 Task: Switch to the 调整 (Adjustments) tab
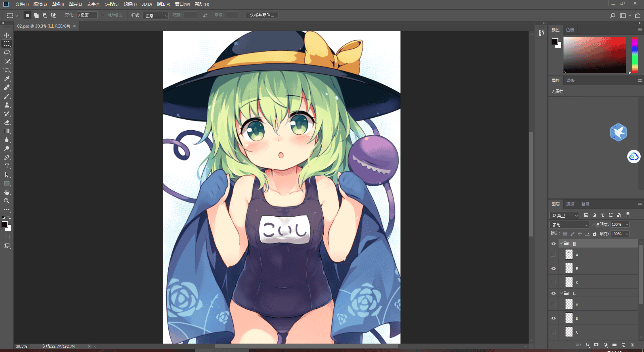tap(570, 80)
